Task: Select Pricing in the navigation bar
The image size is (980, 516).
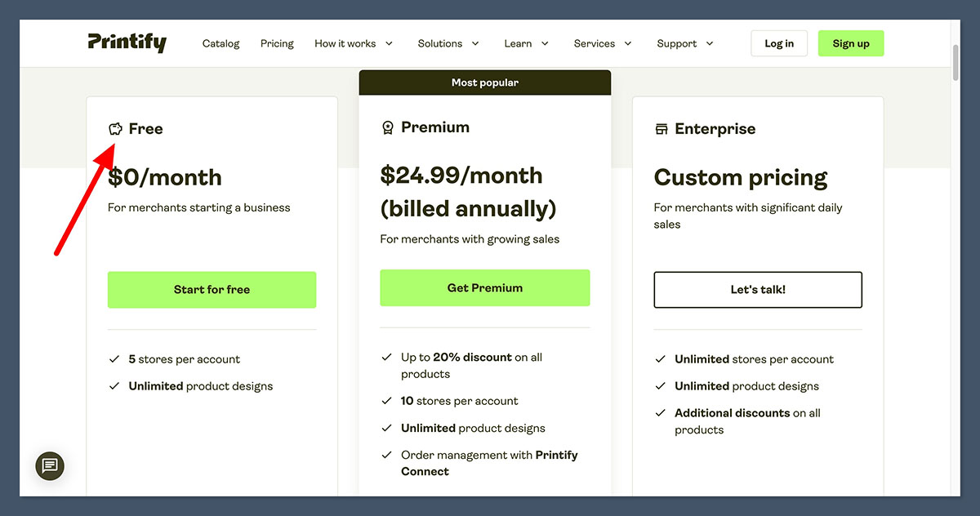Action: [277, 43]
